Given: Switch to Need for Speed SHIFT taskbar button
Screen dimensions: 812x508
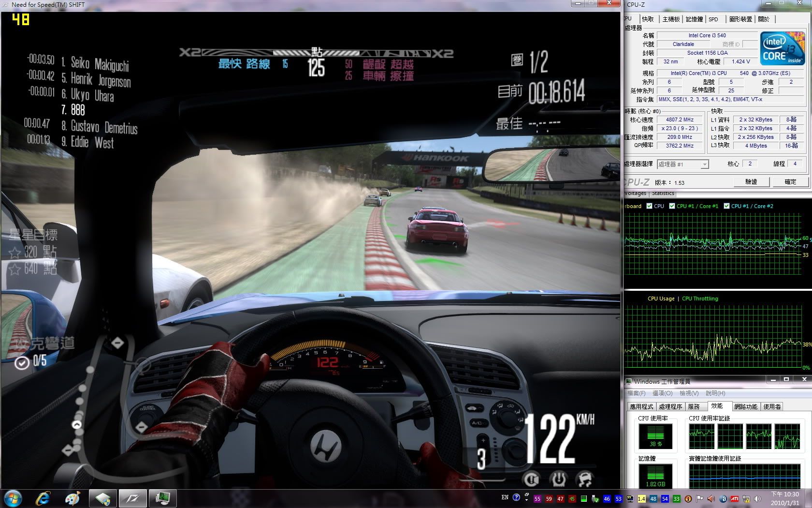Looking at the screenshot, I should [132, 498].
